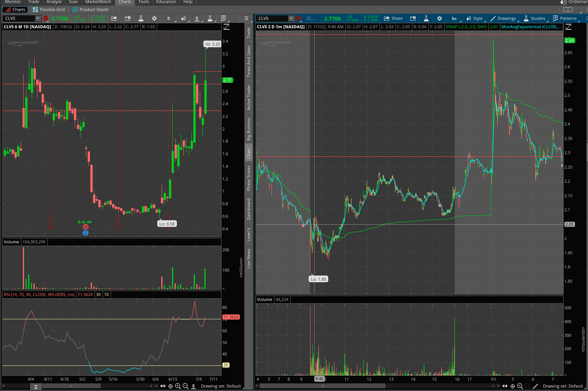This screenshot has height=391, width=588.
Task: Open the studies flask dropdown on the left chart
Action: point(210,18)
